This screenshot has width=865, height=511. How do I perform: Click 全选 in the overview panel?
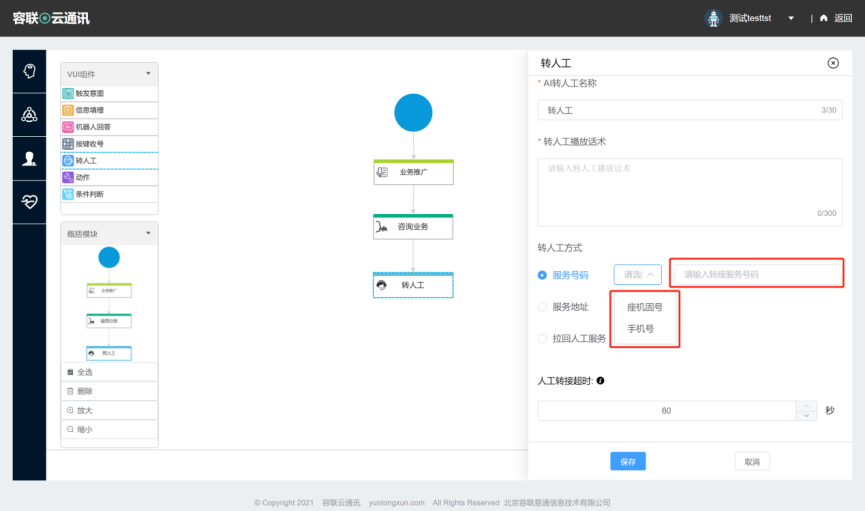pyautogui.click(x=109, y=372)
